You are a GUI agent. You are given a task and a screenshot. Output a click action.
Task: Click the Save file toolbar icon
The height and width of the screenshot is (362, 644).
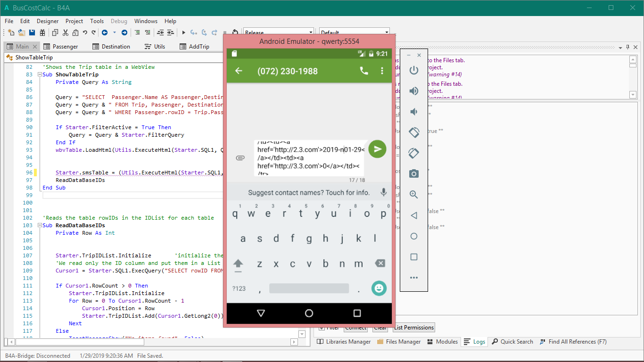[32, 33]
